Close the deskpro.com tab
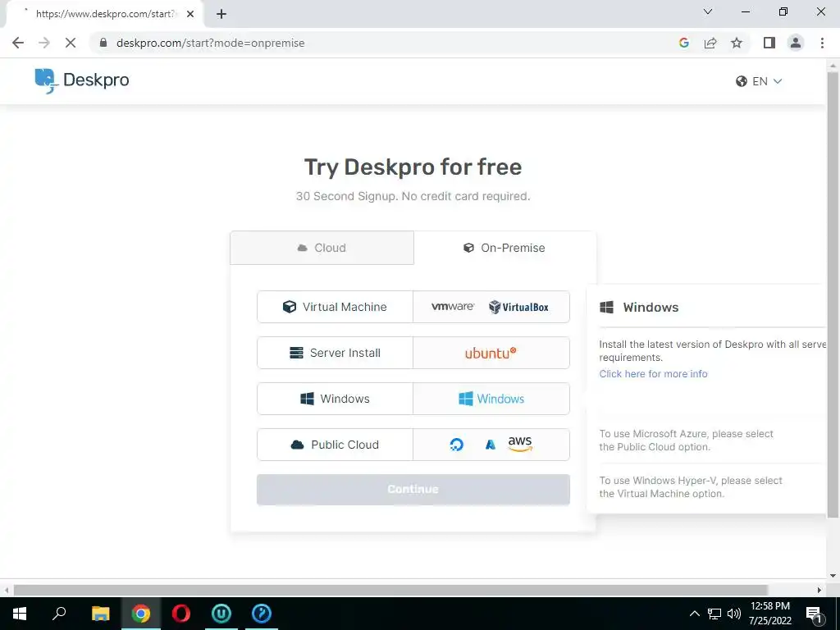 [x=190, y=14]
